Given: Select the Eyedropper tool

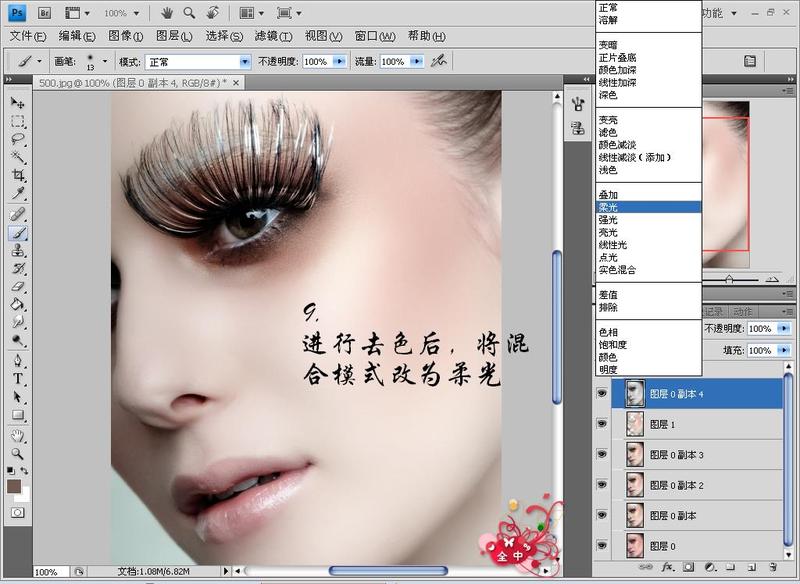Looking at the screenshot, I should tap(18, 193).
